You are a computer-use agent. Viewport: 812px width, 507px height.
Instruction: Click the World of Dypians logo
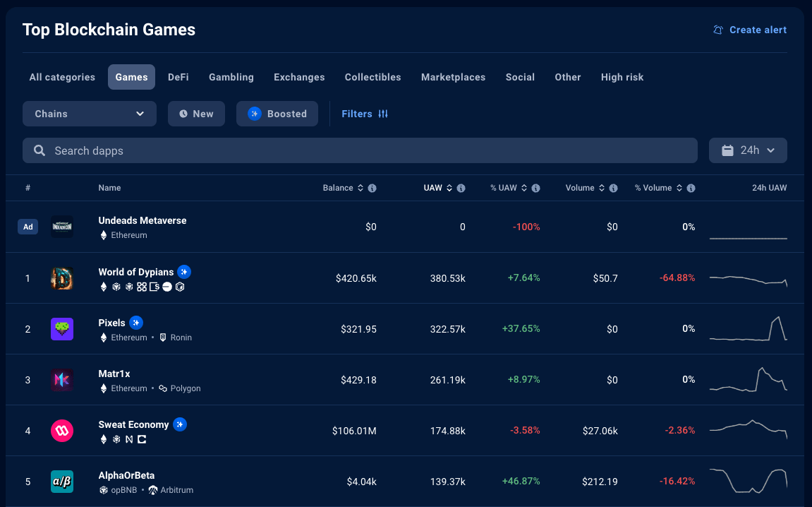[62, 278]
